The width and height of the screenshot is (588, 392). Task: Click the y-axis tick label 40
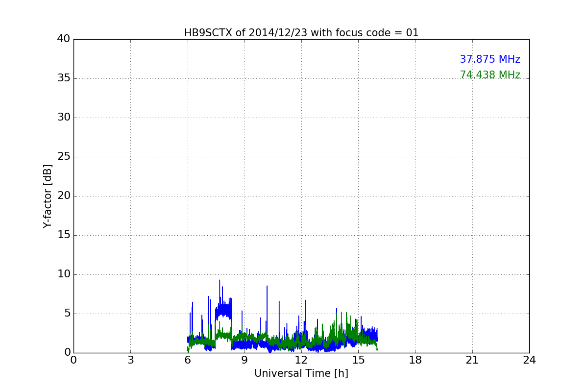(64, 39)
